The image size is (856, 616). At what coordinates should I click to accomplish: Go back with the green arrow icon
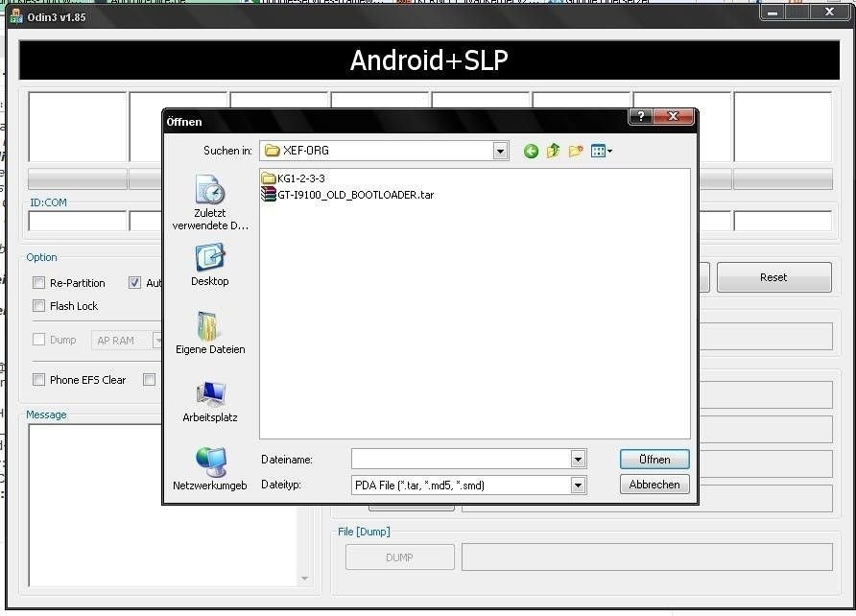[x=531, y=152]
